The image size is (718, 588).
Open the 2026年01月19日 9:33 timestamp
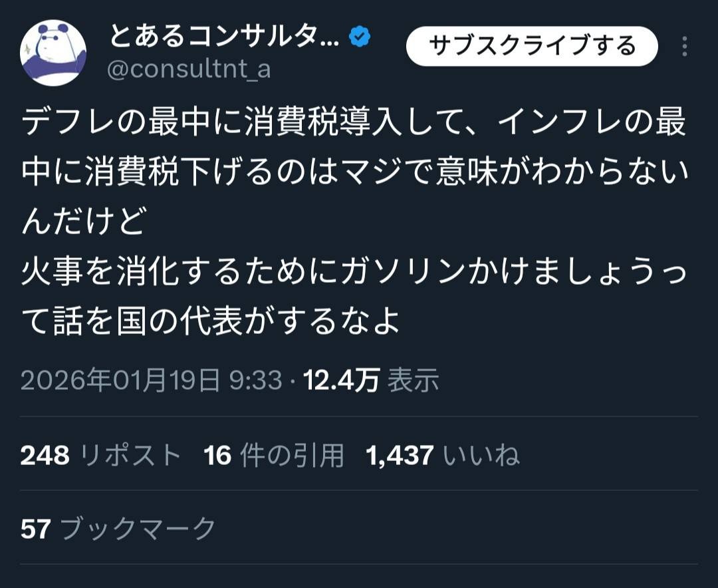(x=152, y=380)
